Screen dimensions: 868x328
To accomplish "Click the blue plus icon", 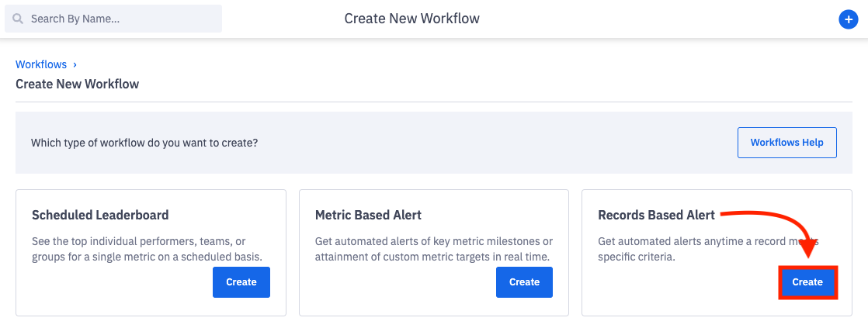I will 848,20.
